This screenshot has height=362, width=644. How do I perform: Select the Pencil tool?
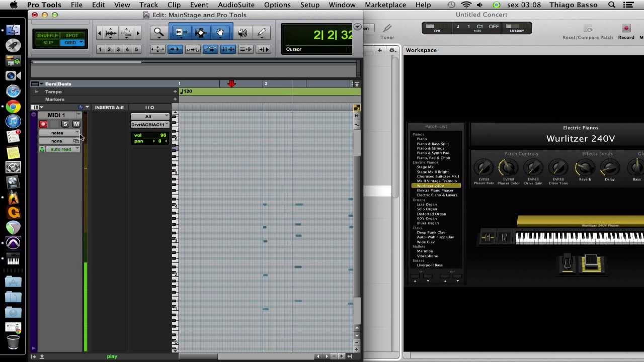click(x=262, y=33)
